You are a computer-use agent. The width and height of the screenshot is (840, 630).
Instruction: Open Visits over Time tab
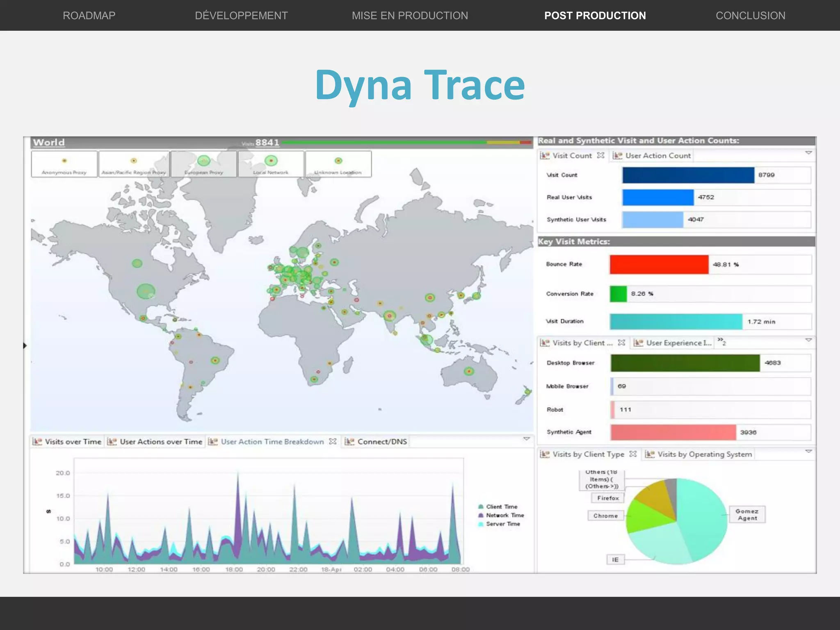pos(73,442)
